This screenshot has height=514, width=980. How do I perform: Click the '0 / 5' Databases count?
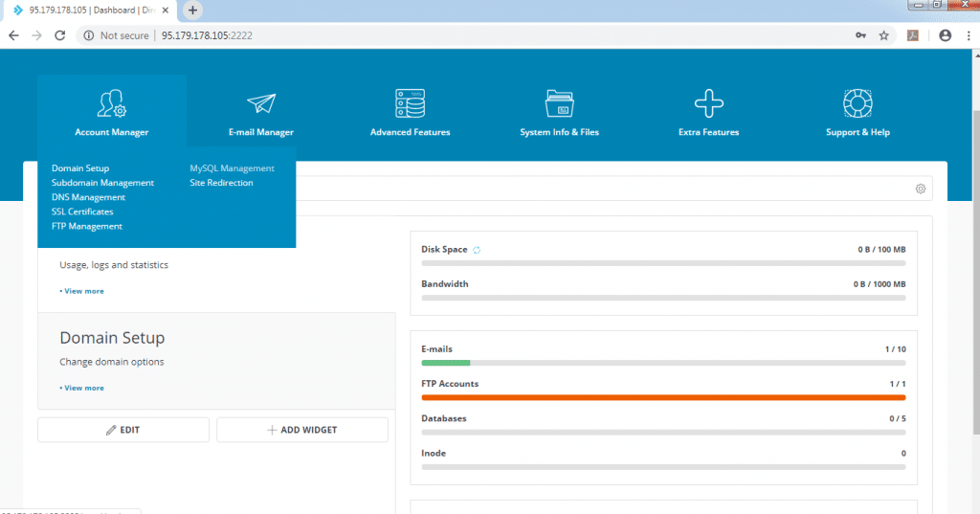(x=898, y=419)
